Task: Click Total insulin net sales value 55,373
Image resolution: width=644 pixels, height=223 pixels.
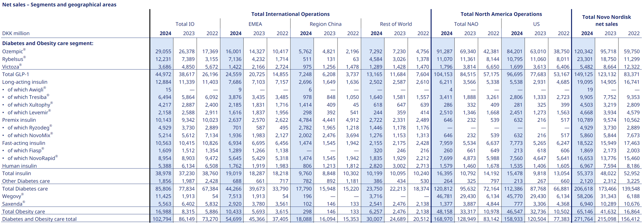Action: (x=585, y=173)
